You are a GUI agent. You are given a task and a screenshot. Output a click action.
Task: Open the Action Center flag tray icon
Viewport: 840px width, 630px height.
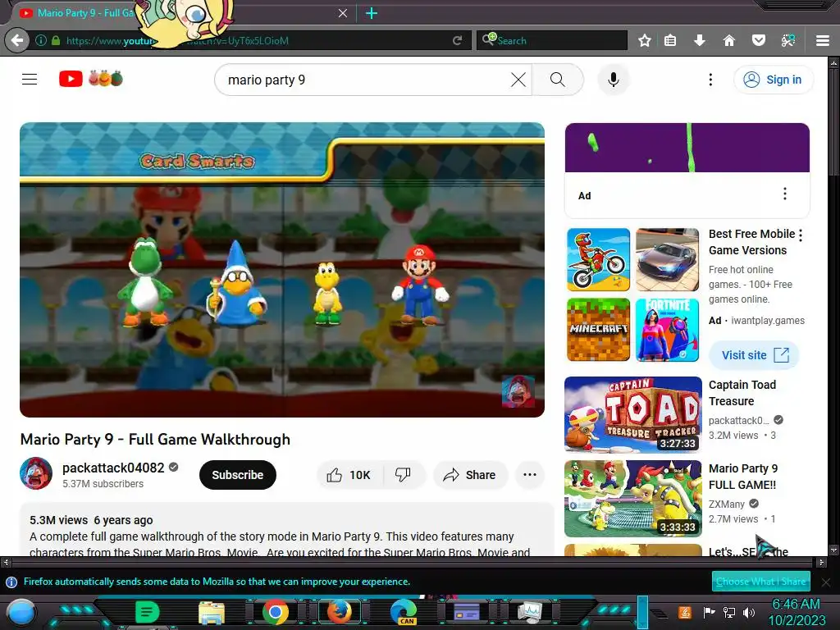(x=710, y=612)
